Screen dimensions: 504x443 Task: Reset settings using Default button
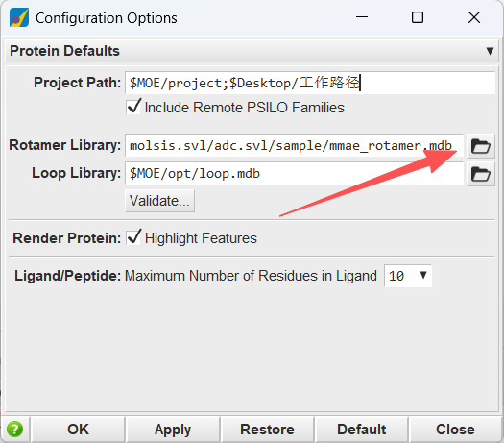coord(362,430)
